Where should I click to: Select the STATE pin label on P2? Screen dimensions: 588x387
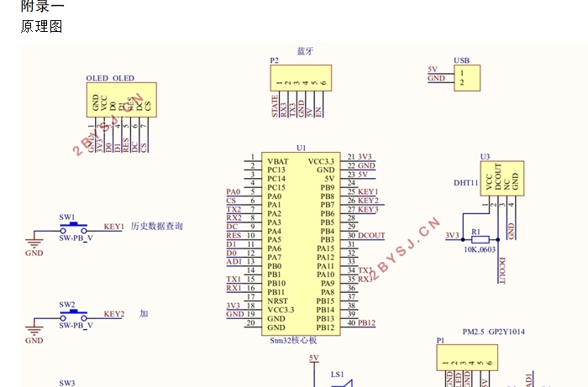275,106
